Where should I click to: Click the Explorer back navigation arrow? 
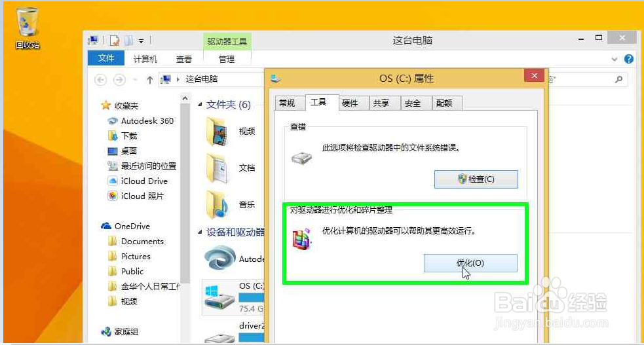pos(101,79)
